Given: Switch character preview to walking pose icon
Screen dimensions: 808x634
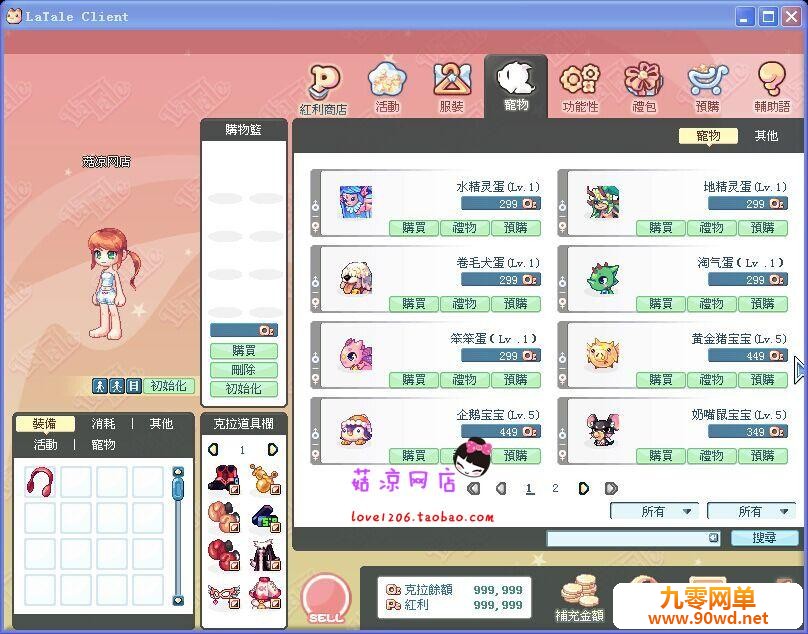Looking at the screenshot, I should [117, 386].
